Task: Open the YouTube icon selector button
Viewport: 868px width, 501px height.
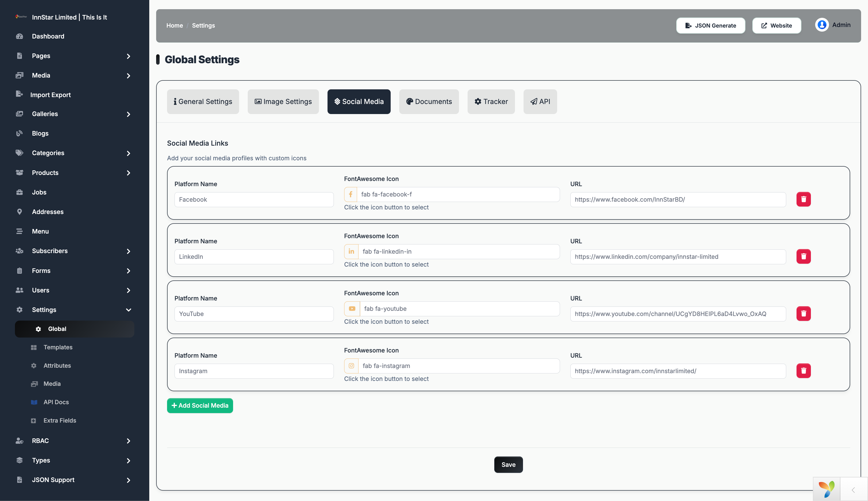Action: (352, 309)
